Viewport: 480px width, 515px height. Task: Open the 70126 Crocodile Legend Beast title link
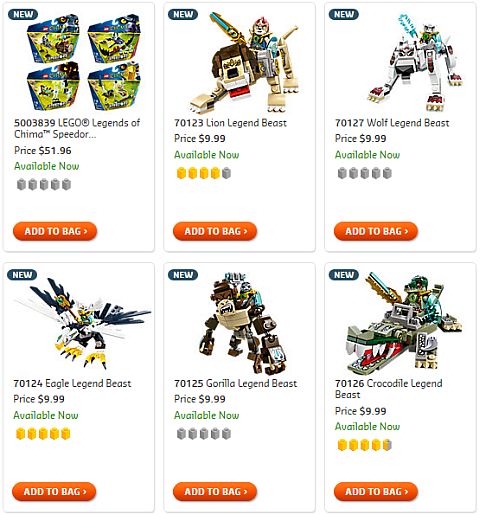click(x=389, y=389)
